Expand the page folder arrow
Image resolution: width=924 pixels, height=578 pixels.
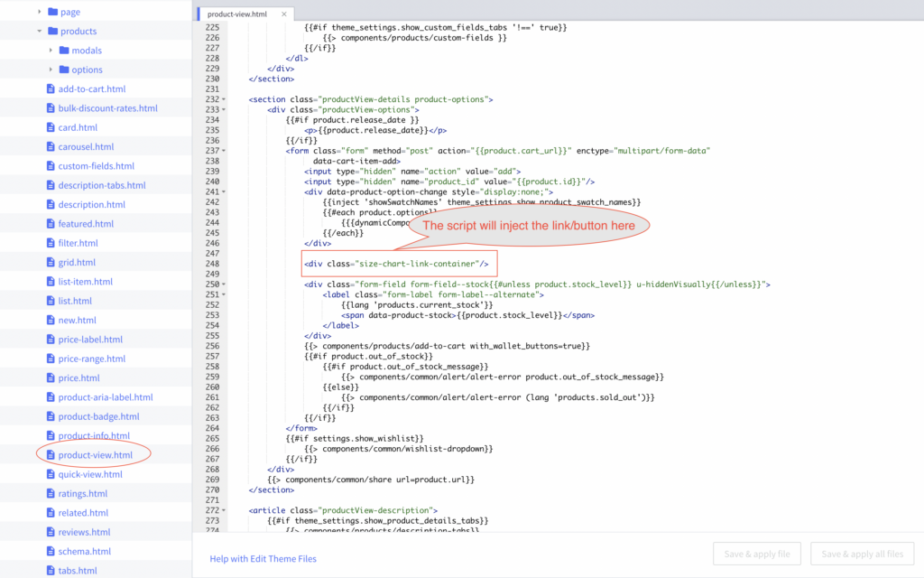[x=40, y=12]
